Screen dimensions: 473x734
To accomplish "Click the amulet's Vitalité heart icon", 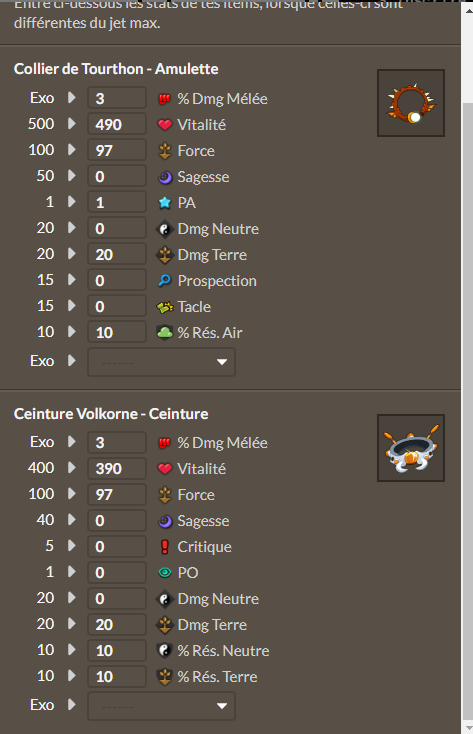I will click(164, 125).
